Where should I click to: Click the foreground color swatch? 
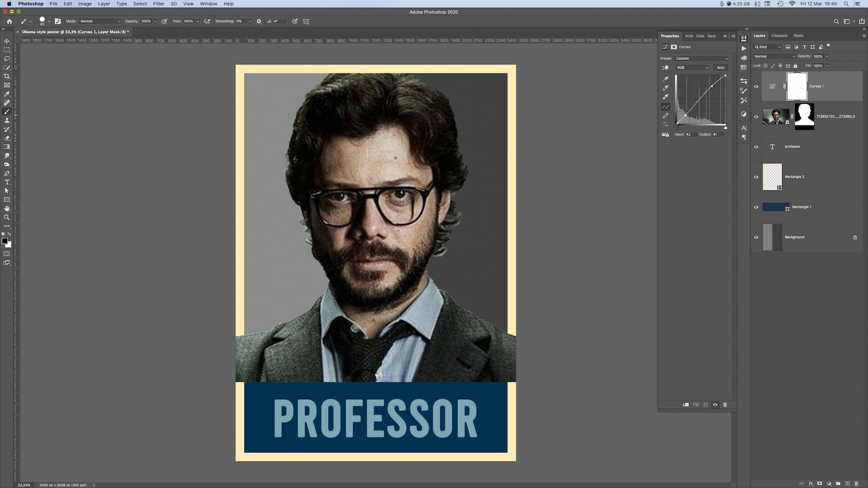[x=5, y=241]
